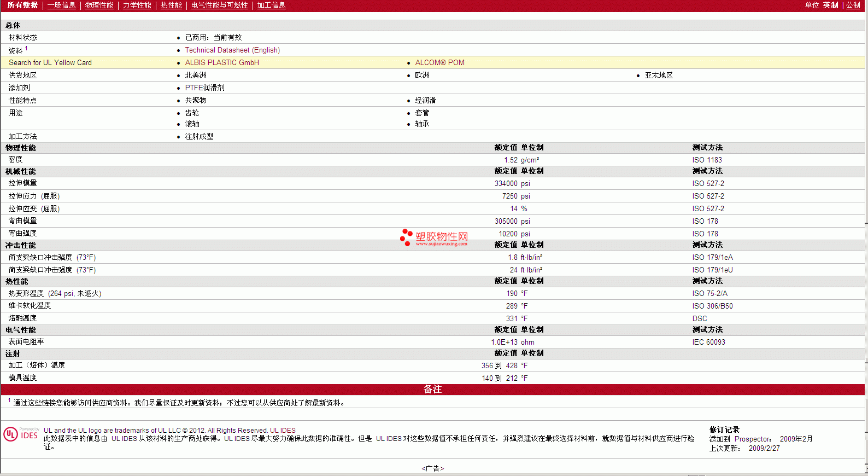The height and width of the screenshot is (476, 868).
Task: Click the 共聚物 feature entry
Action: pyautogui.click(x=196, y=100)
